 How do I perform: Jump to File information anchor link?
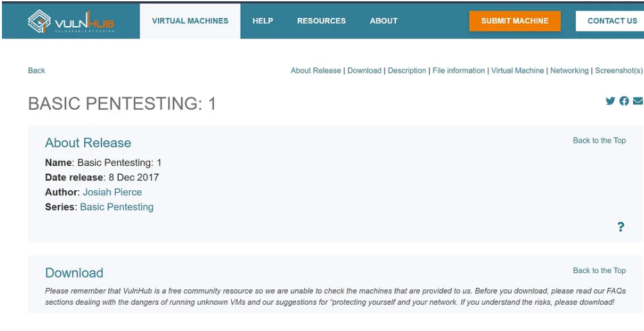[459, 70]
